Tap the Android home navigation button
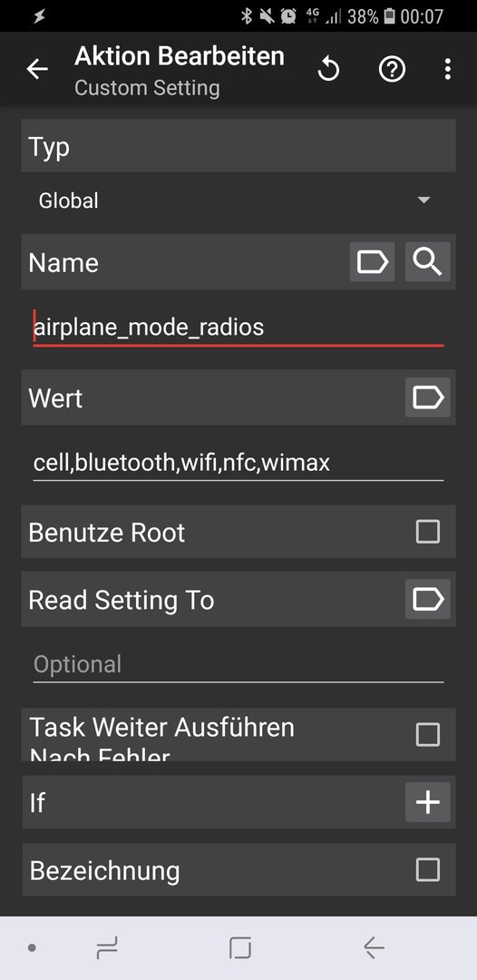Image resolution: width=477 pixels, height=980 pixels. click(239, 948)
